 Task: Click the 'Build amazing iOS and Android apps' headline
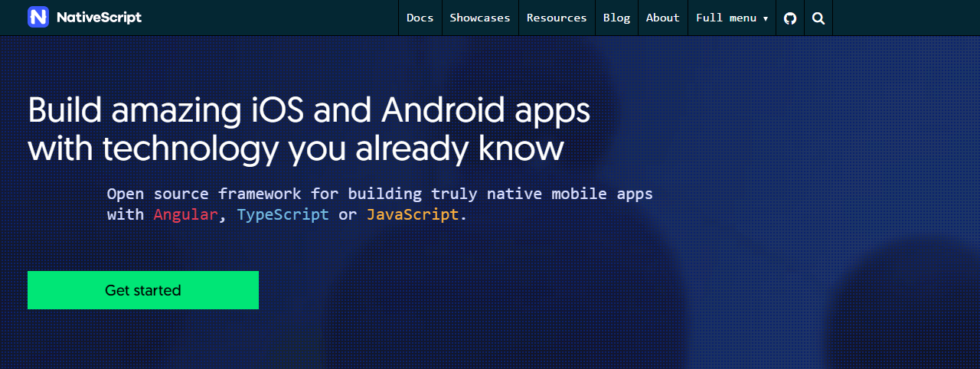pos(309,111)
